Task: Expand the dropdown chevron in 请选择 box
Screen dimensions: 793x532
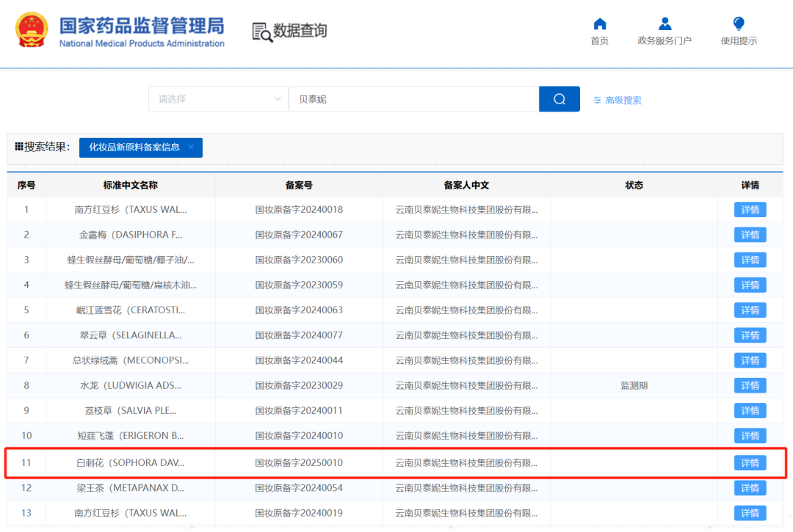Action: point(277,99)
